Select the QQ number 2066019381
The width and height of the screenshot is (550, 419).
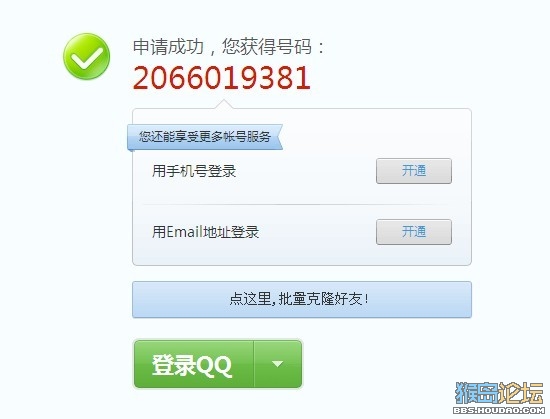coord(222,78)
